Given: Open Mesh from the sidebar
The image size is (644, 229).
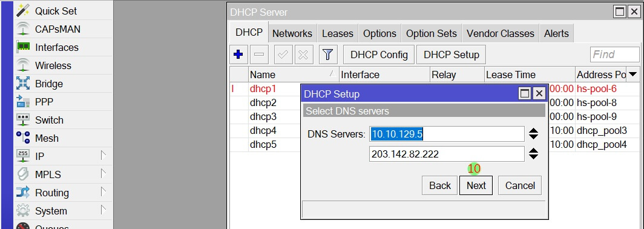Looking at the screenshot, I should (47, 138).
